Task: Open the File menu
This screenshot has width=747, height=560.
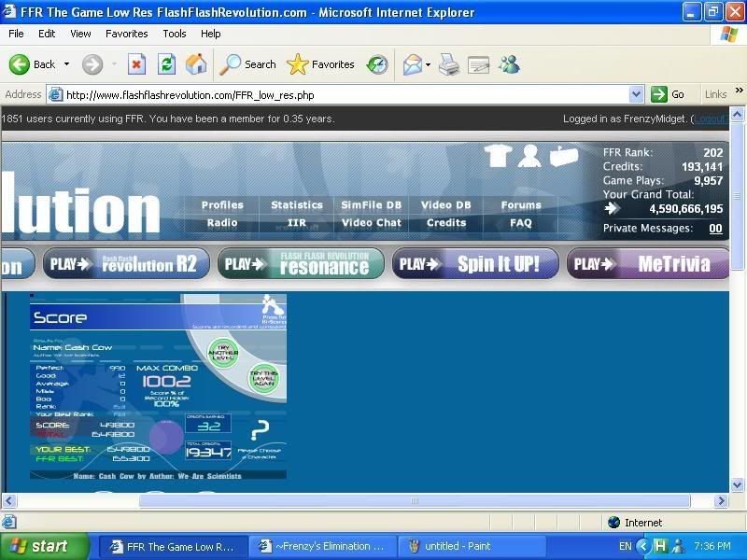Action: (x=16, y=34)
